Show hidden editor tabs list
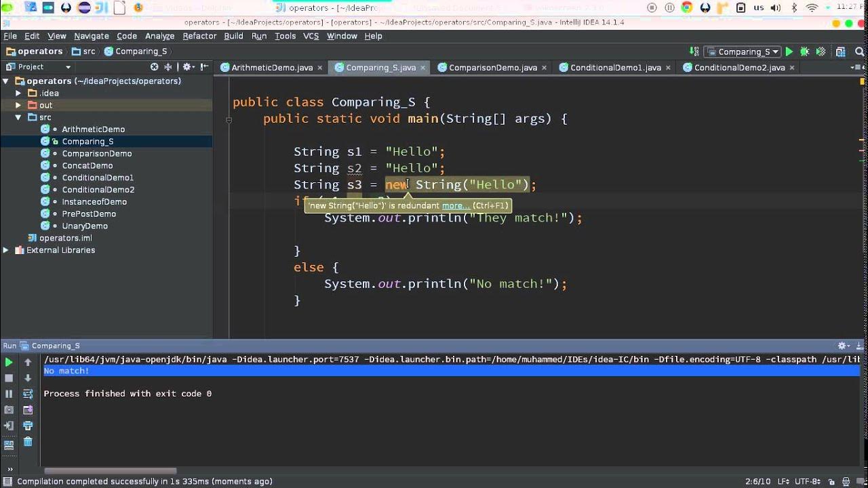 pyautogui.click(x=856, y=68)
